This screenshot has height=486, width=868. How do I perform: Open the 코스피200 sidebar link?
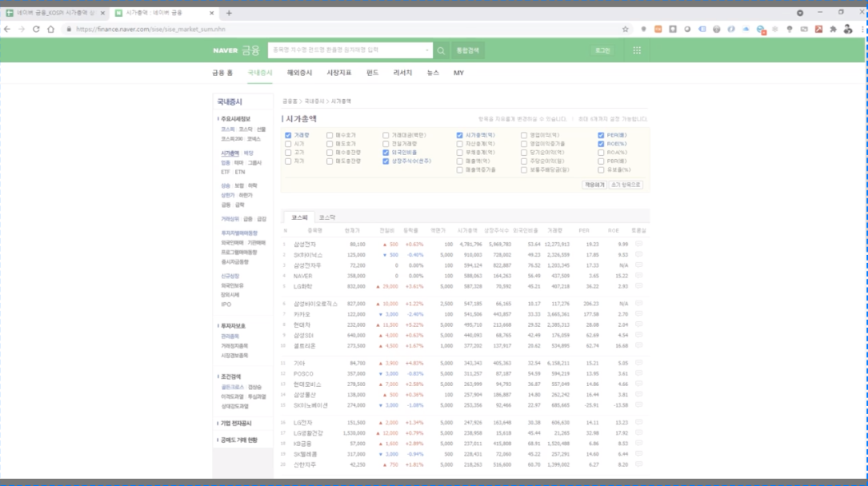(x=232, y=139)
